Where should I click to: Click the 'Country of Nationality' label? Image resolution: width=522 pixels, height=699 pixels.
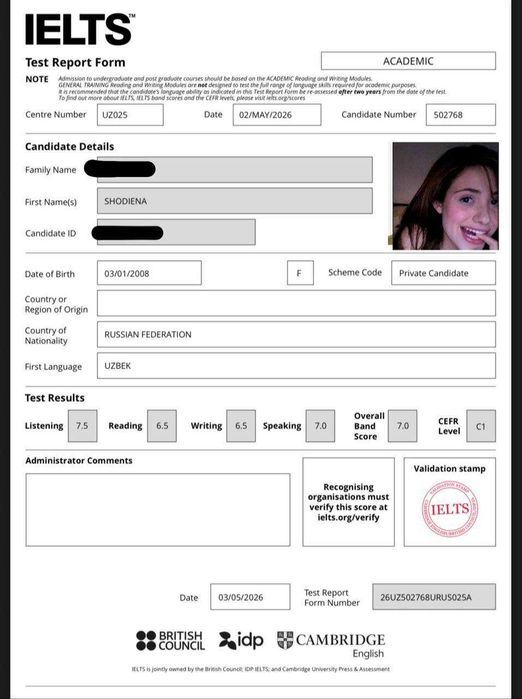tap(46, 335)
